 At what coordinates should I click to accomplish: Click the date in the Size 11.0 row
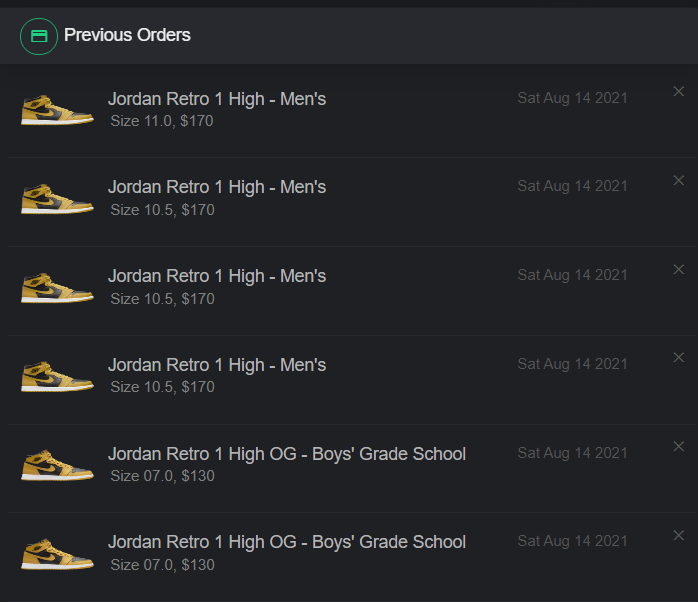(x=572, y=98)
